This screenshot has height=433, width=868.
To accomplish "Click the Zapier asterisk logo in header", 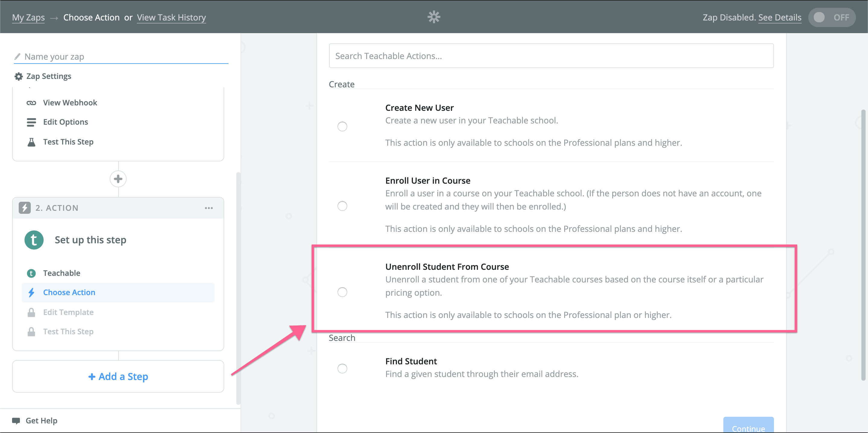I will pos(434,17).
